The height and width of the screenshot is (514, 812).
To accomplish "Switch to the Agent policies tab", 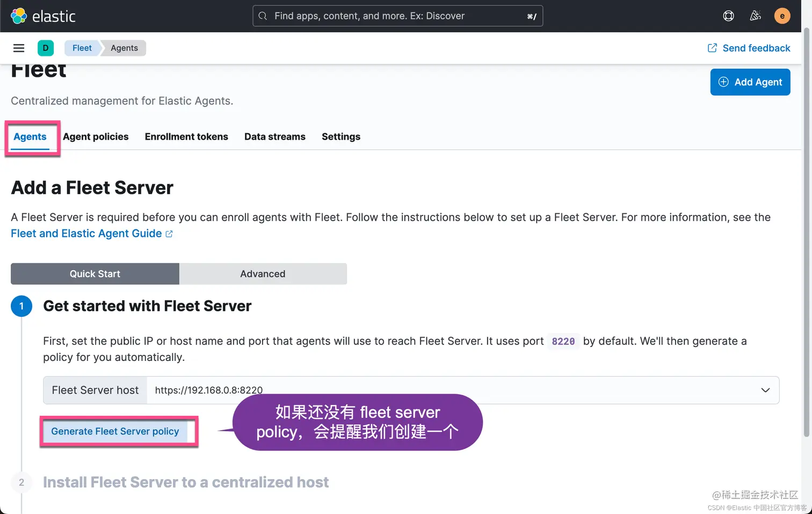I will coord(96,137).
